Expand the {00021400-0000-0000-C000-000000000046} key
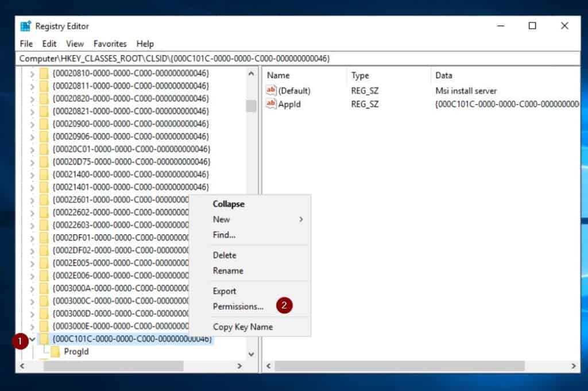 coord(32,175)
